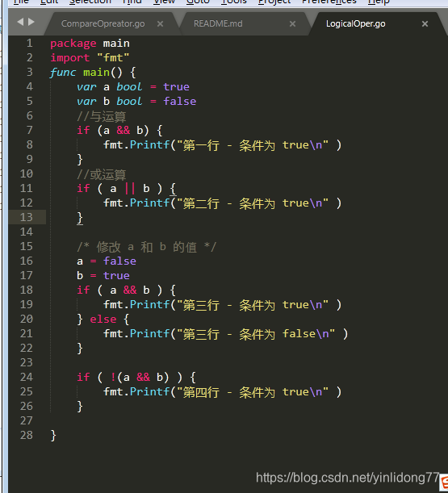448x493 pixels.
Task: Click the closing brace on line 26
Action: point(80,407)
